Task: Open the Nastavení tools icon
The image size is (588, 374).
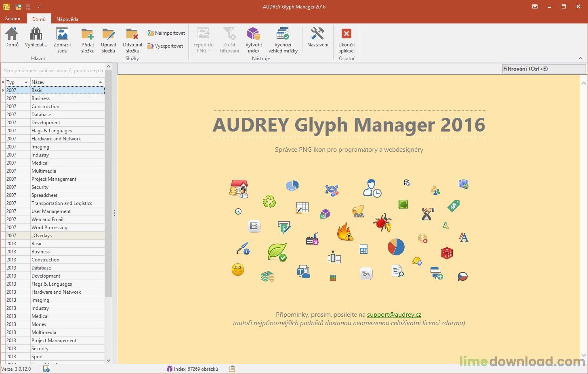Action: tap(317, 39)
